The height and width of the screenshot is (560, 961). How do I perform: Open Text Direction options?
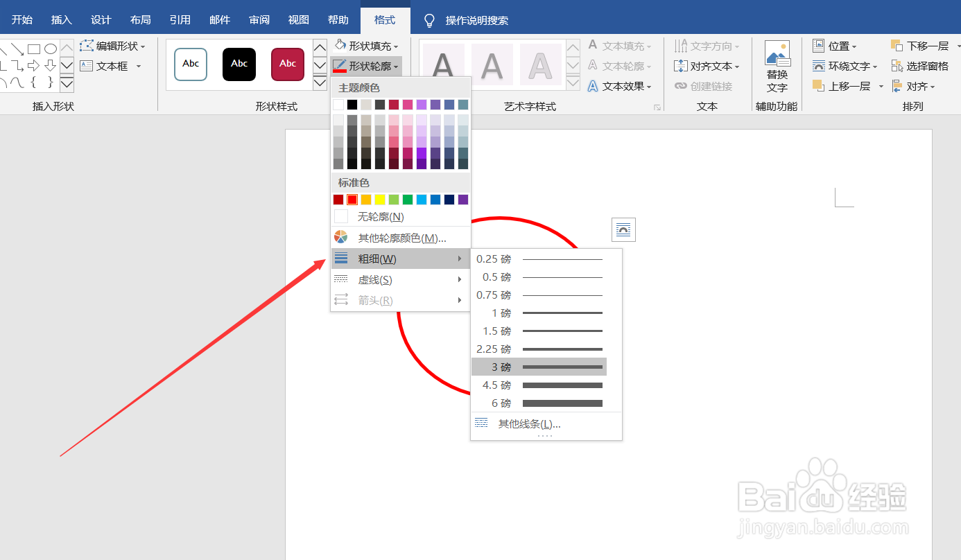point(707,46)
